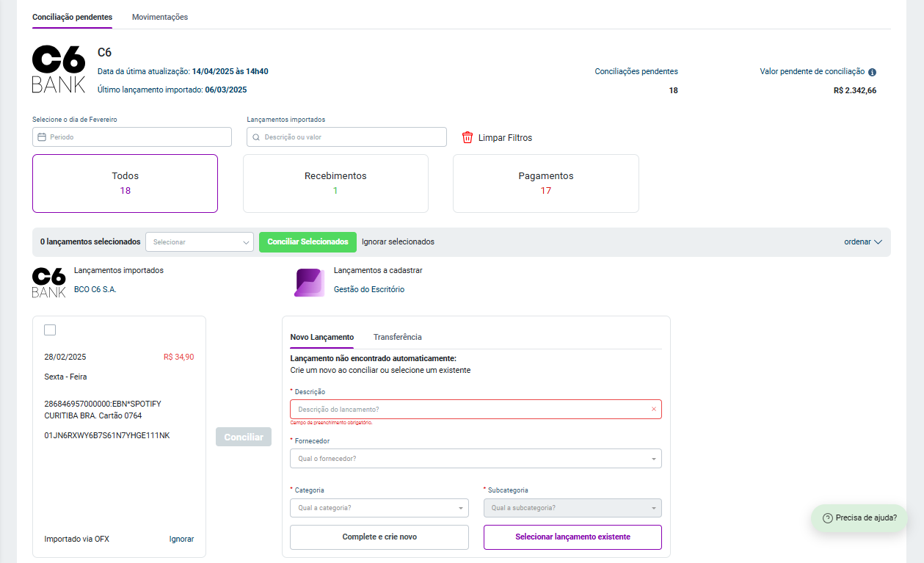Image resolution: width=924 pixels, height=563 pixels.
Task: Click the grey Conciliar button beside the entry card
Action: click(244, 437)
